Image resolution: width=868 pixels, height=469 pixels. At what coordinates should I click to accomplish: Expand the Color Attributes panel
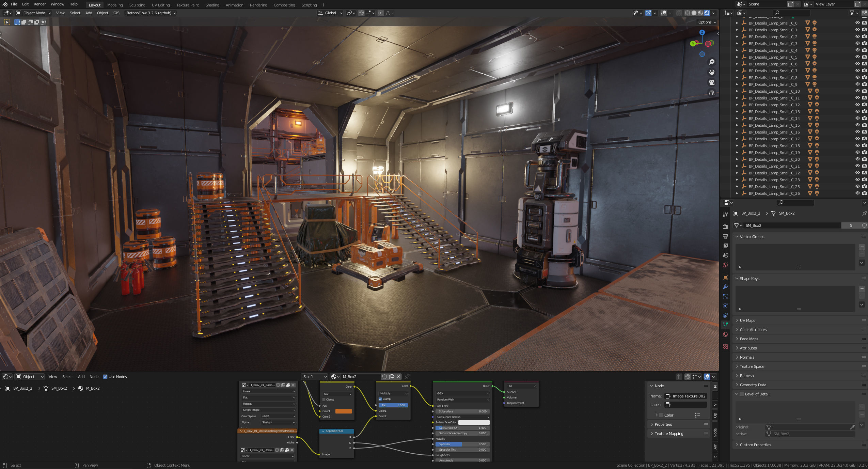click(x=799, y=330)
